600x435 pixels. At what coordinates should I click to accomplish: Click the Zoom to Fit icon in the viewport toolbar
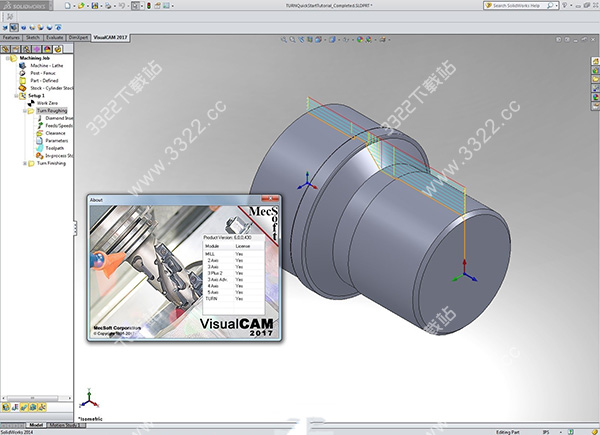[x=284, y=39]
